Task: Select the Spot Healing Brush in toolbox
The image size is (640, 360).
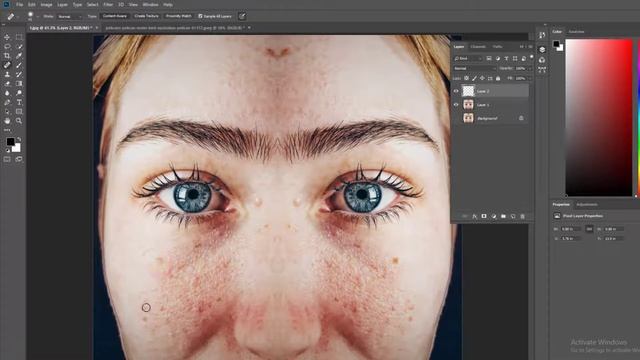Action: click(x=7, y=65)
